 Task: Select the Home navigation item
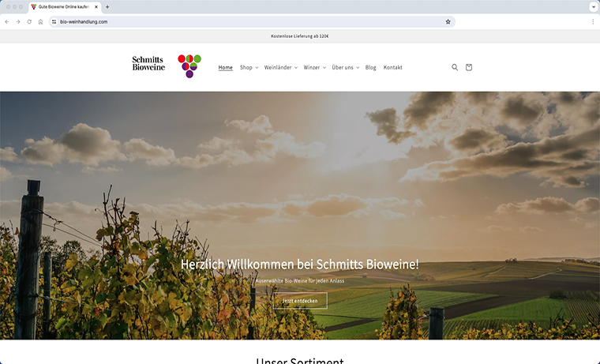225,67
